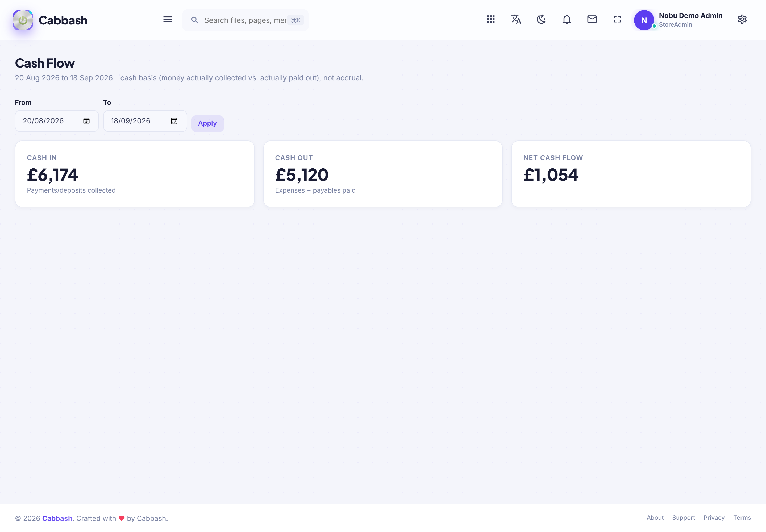Toggle fullscreen mode
766x532 pixels.
617,19
